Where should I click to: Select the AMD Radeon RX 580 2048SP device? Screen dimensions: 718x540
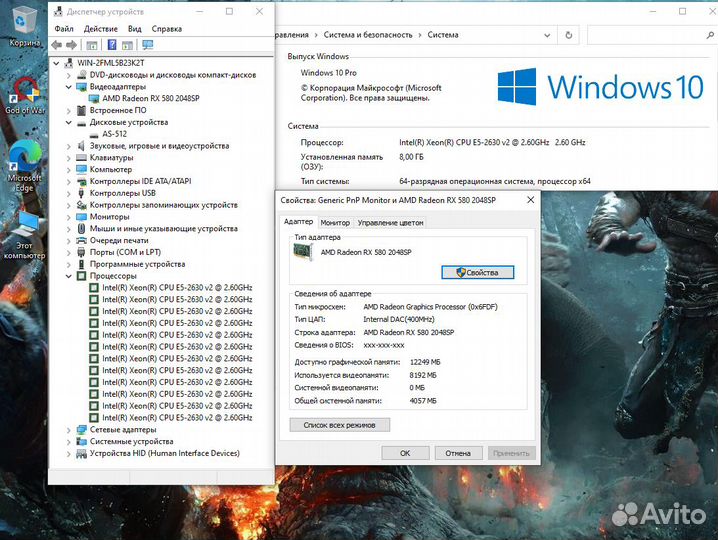click(x=151, y=98)
